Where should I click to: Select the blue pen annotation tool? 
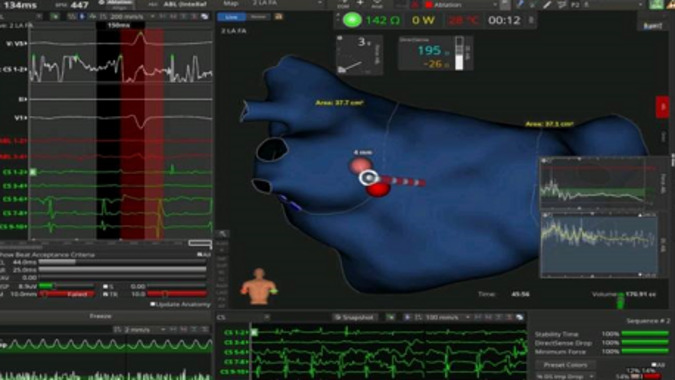(x=520, y=4)
